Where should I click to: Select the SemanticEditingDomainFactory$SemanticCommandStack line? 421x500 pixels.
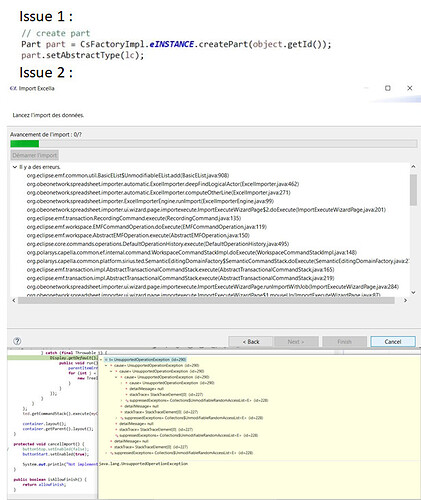(x=218, y=261)
